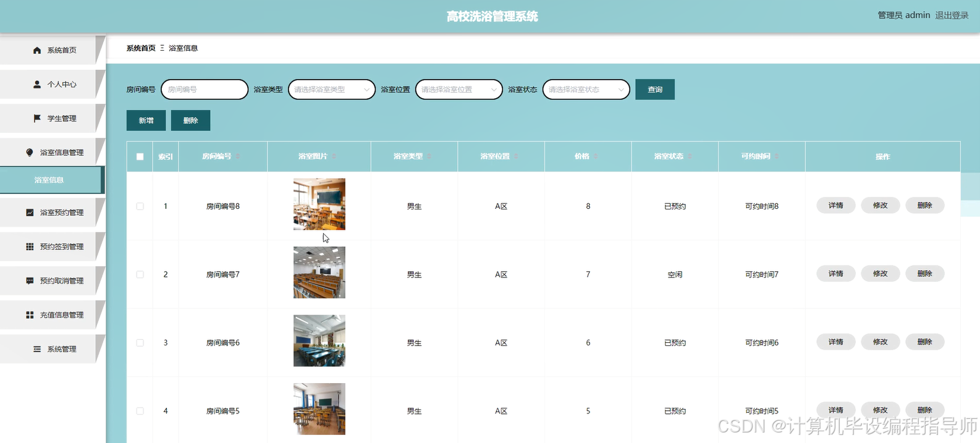This screenshot has height=443, width=980.
Task: Check the row for 房间编号6
Action: coord(140,343)
